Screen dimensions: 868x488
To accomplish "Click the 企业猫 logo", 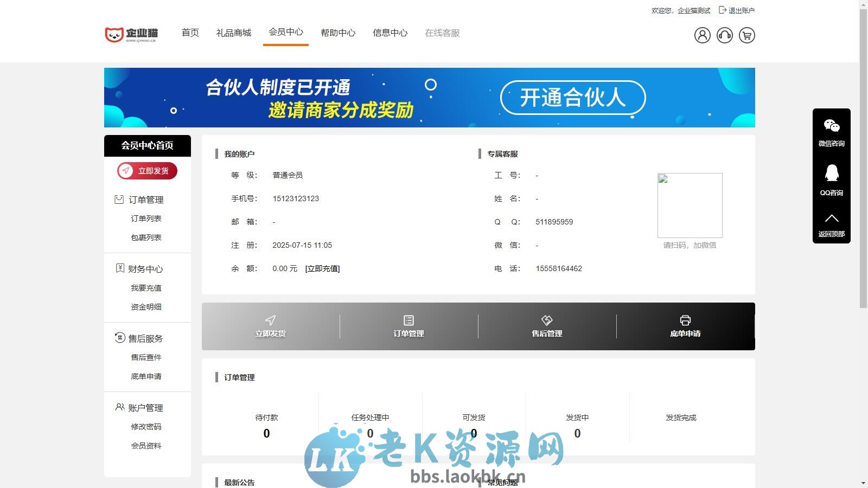I will point(132,33).
